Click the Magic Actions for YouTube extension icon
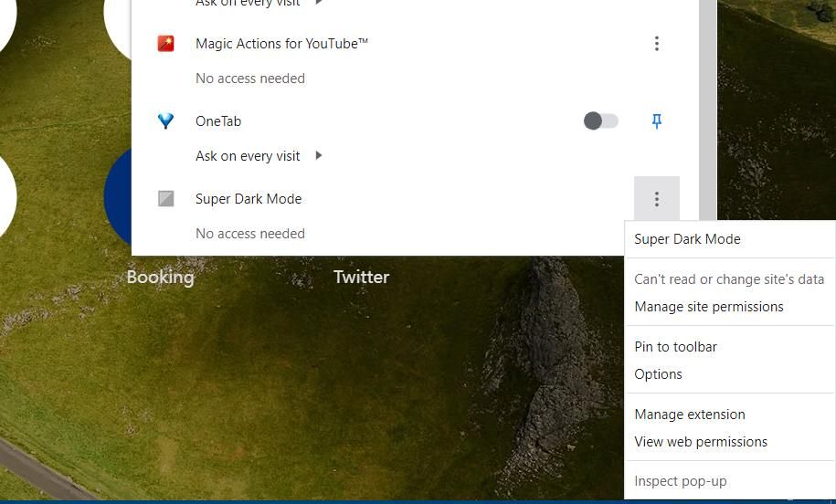Viewport: 836px width, 504px height. coord(165,44)
